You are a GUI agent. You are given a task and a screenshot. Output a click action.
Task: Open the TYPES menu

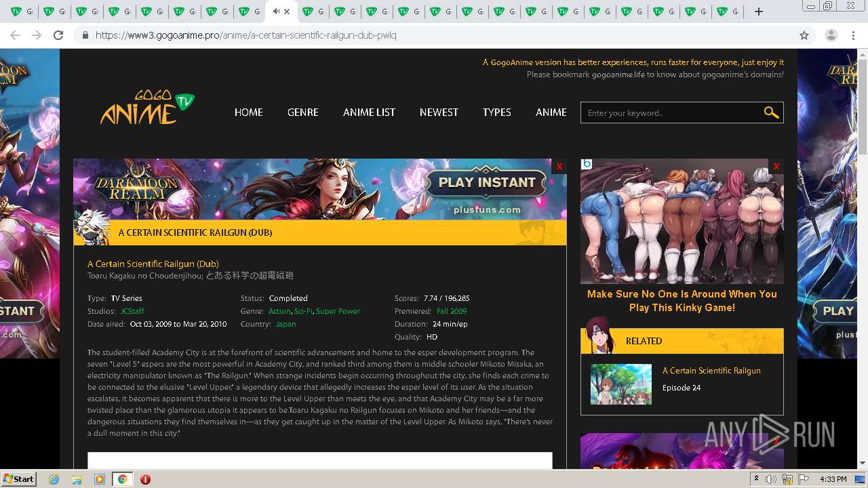tap(496, 113)
